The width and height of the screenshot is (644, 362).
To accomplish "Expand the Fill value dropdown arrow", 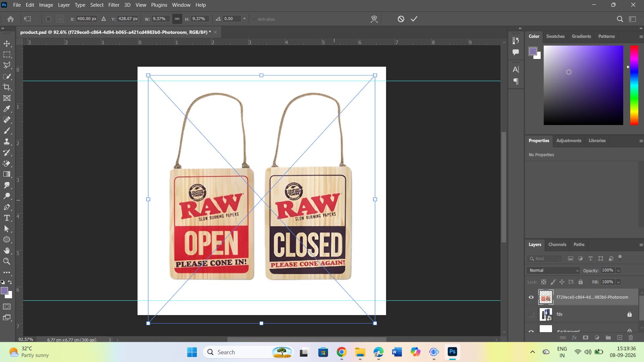I will coord(618,282).
